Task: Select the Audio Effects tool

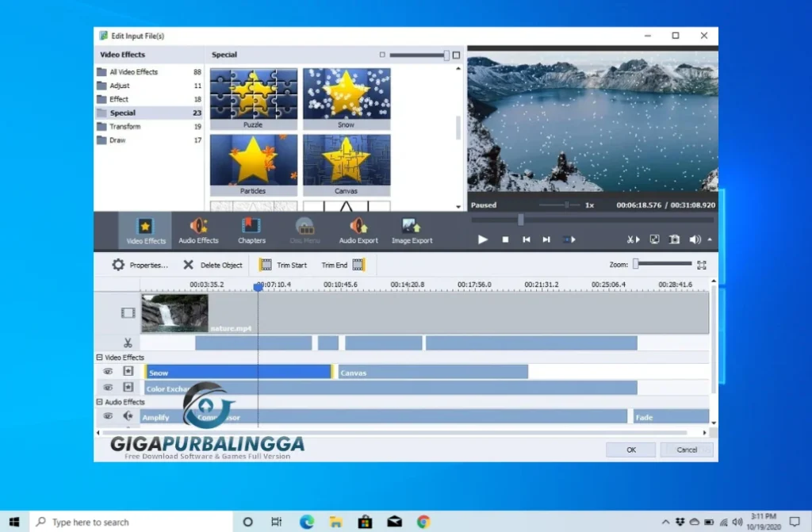Action: [198, 230]
